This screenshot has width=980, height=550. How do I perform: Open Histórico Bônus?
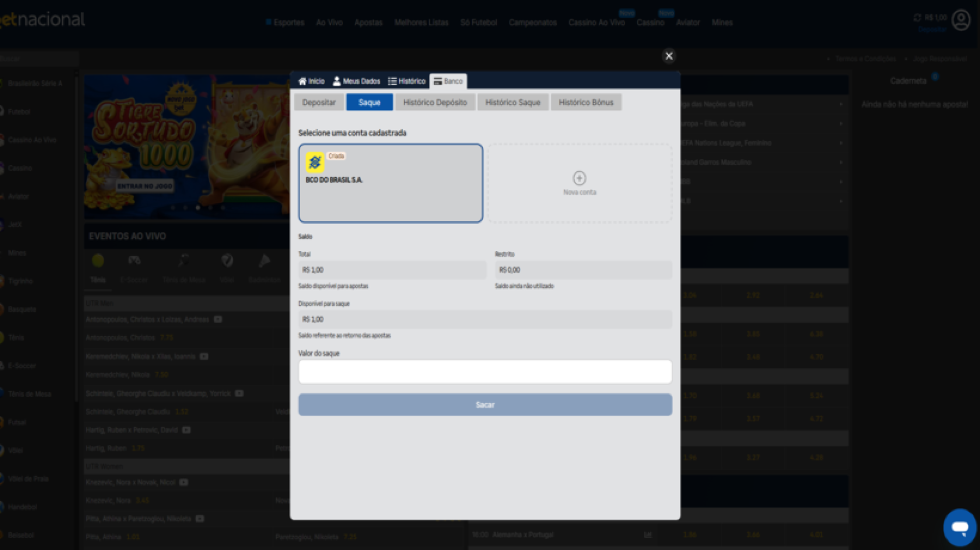point(585,103)
